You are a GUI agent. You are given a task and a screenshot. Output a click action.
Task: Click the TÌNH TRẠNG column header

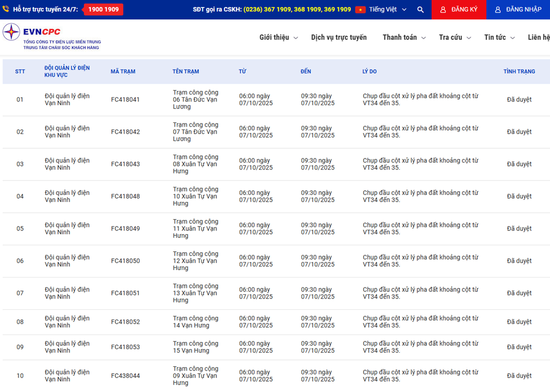tap(519, 71)
